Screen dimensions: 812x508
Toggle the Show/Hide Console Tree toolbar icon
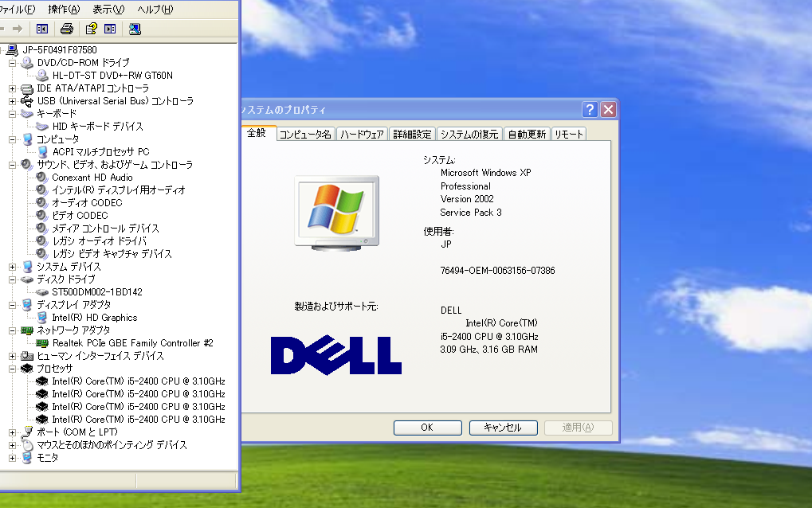click(x=41, y=28)
